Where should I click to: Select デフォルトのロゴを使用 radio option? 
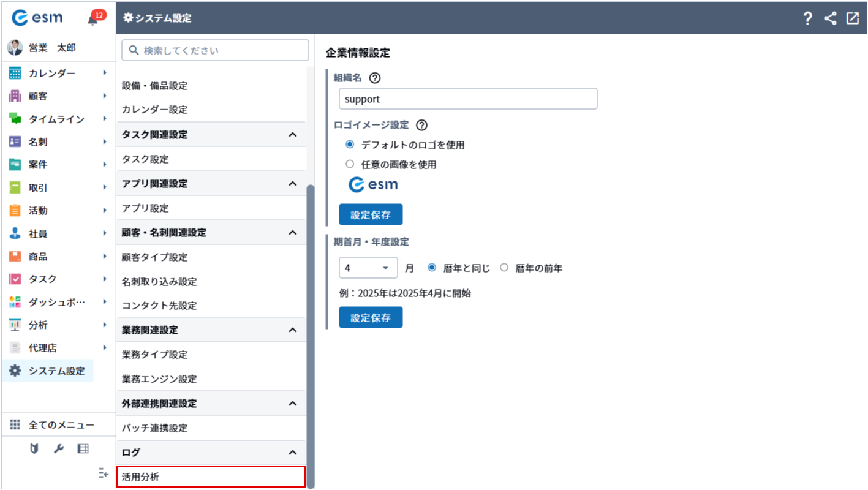click(350, 145)
